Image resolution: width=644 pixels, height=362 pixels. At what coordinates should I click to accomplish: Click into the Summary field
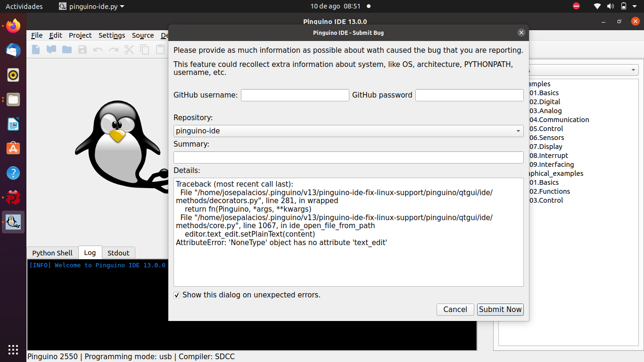coord(348,157)
